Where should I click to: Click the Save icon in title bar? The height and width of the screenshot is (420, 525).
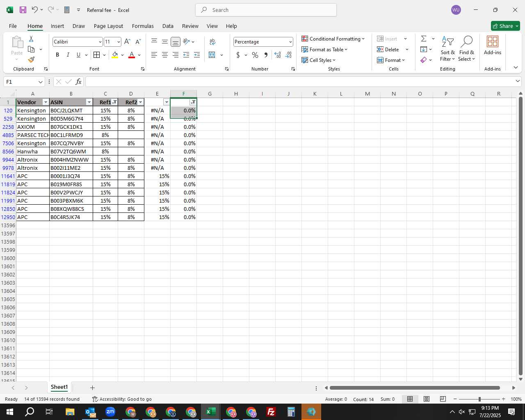point(23,10)
